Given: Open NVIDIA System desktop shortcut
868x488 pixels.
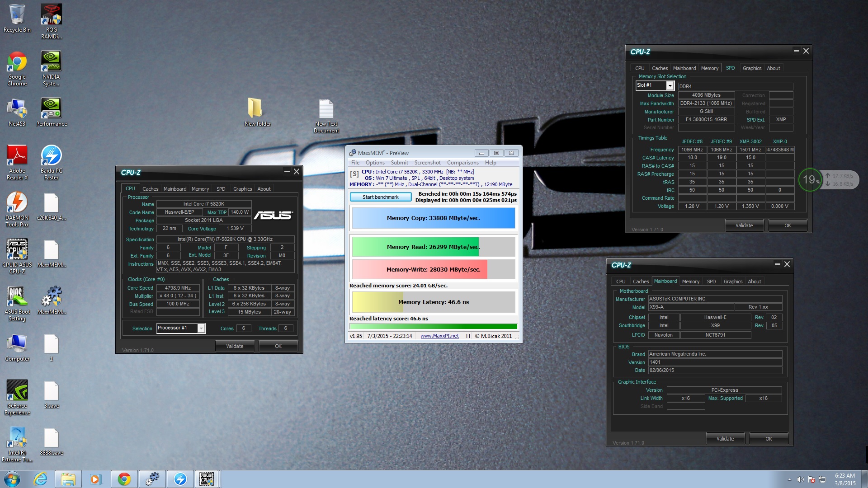Looking at the screenshot, I should pos(51,68).
